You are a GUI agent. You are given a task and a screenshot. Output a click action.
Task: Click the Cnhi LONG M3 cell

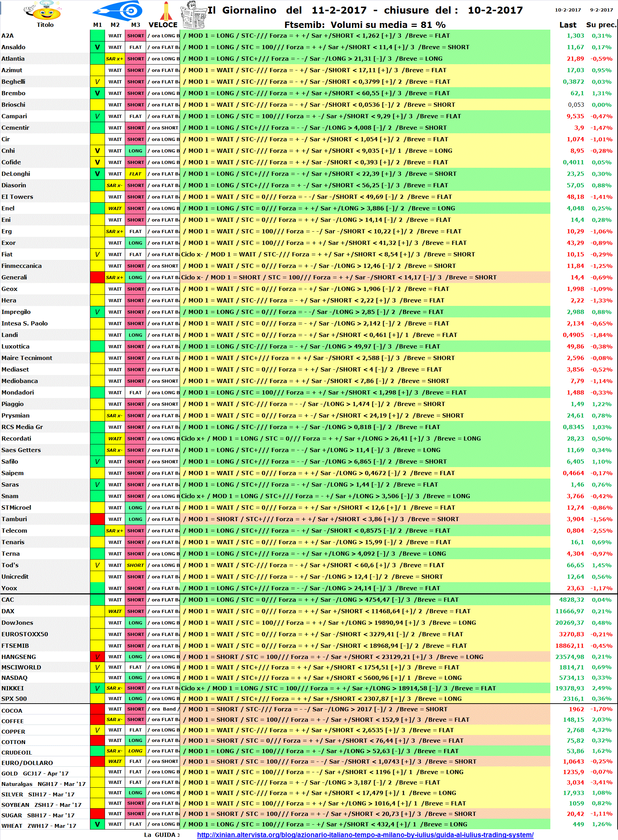click(x=135, y=151)
